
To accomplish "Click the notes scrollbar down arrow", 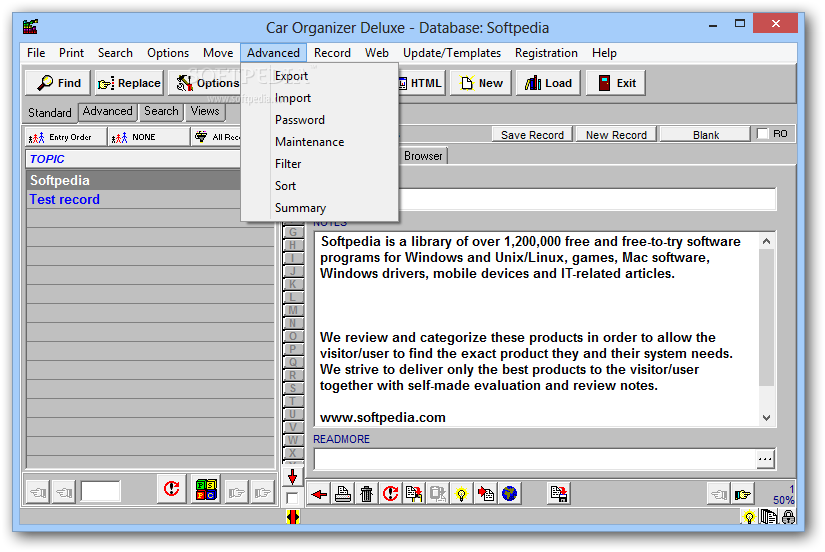I will tap(767, 418).
